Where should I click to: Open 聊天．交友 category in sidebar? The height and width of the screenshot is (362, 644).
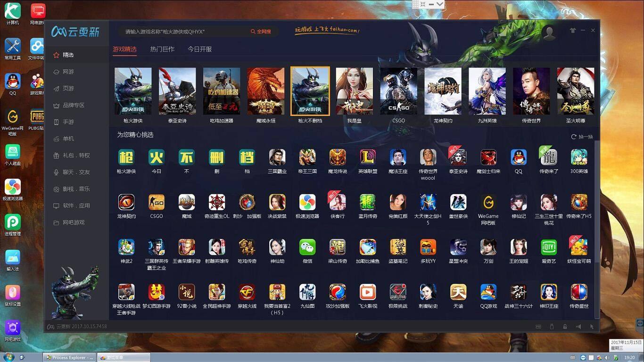click(x=76, y=172)
